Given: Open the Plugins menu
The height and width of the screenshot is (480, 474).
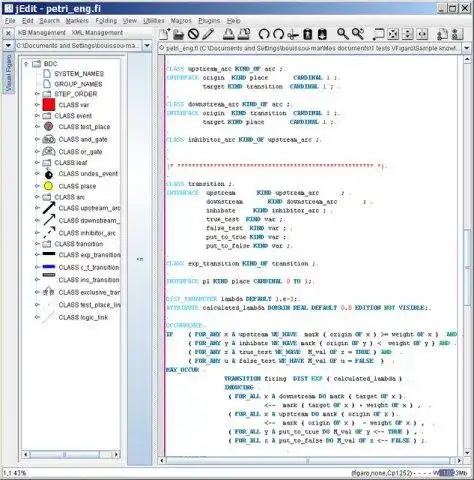Looking at the screenshot, I should [x=209, y=21].
